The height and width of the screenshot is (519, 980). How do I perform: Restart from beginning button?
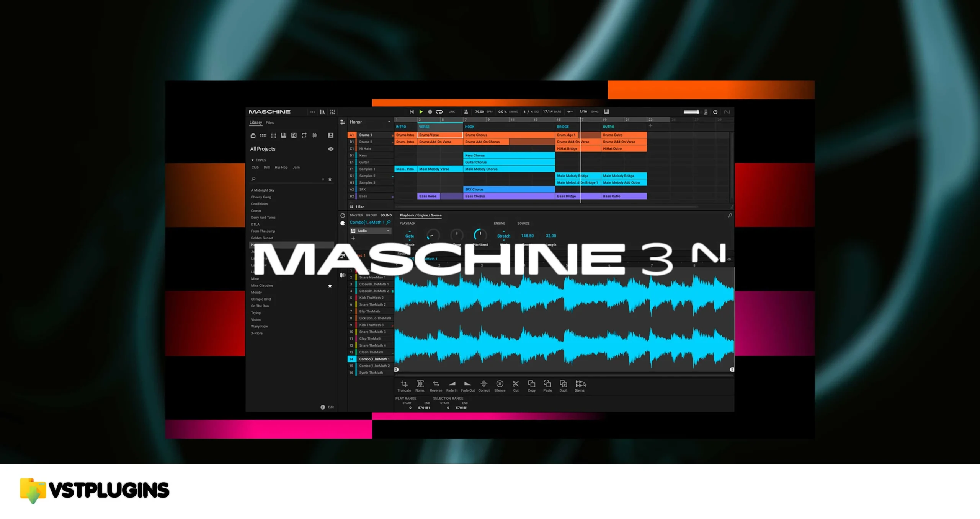412,112
